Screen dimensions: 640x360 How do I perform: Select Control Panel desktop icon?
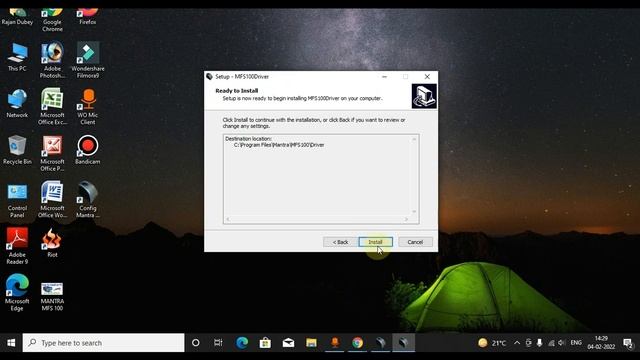17,200
